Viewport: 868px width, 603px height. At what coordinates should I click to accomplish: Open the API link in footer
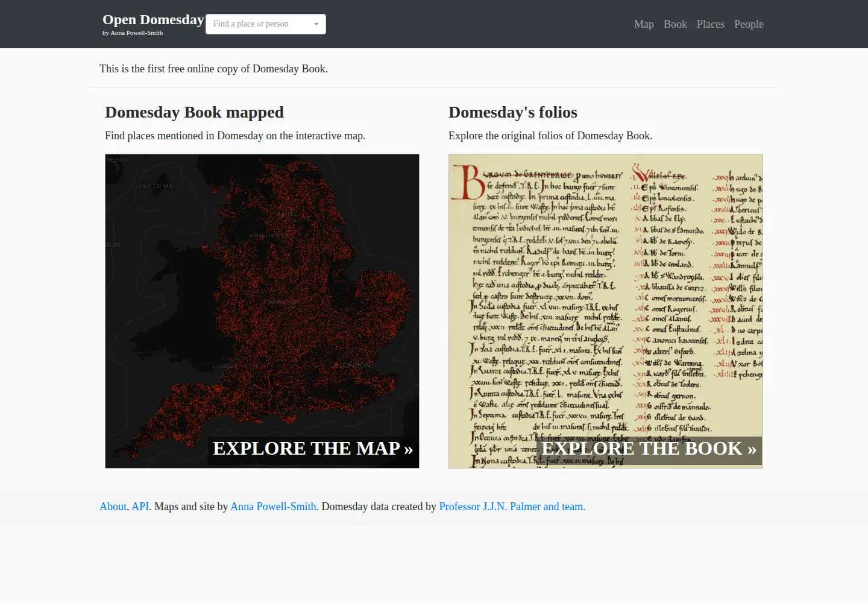pyautogui.click(x=140, y=507)
